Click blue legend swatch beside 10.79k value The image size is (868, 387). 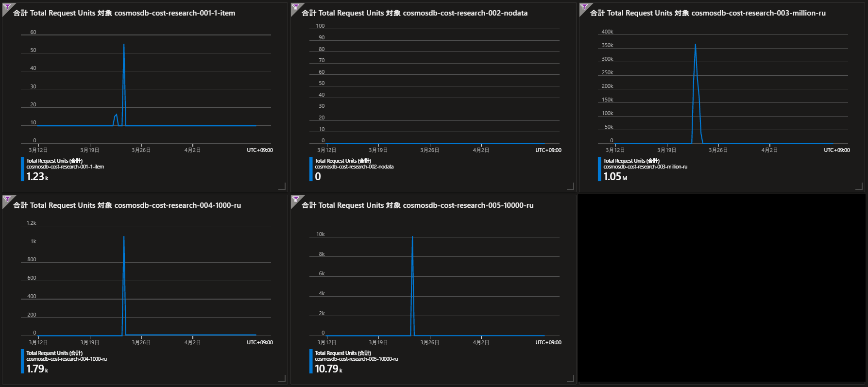(311, 361)
